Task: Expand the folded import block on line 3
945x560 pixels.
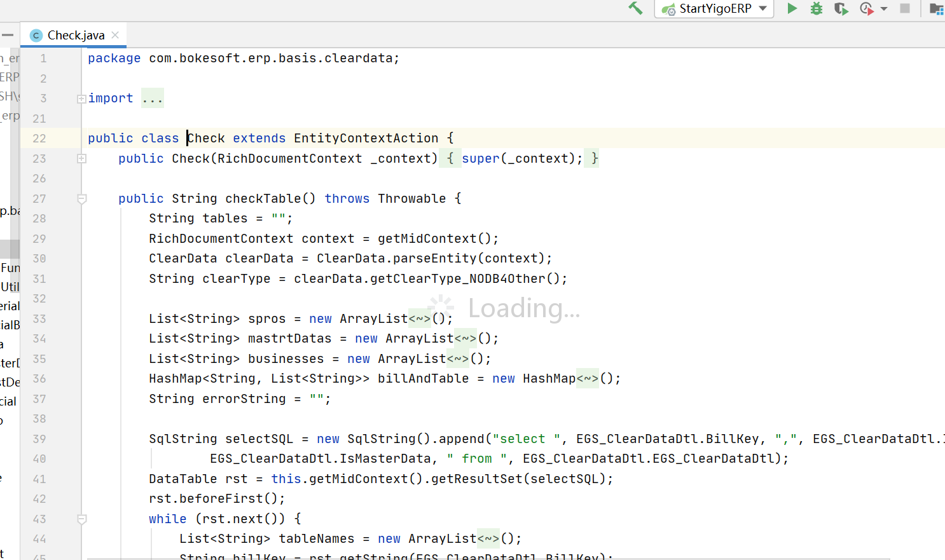Action: (x=81, y=99)
